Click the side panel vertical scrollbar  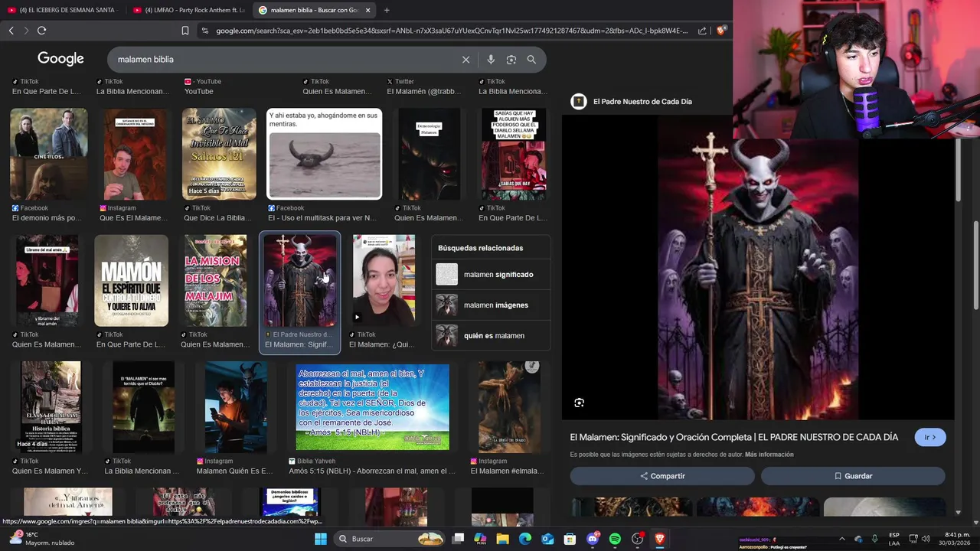958,168
